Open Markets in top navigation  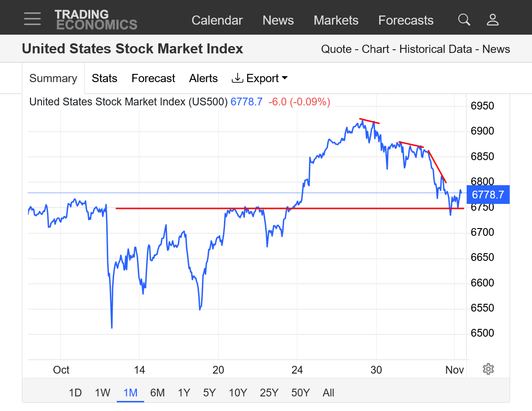click(x=336, y=21)
